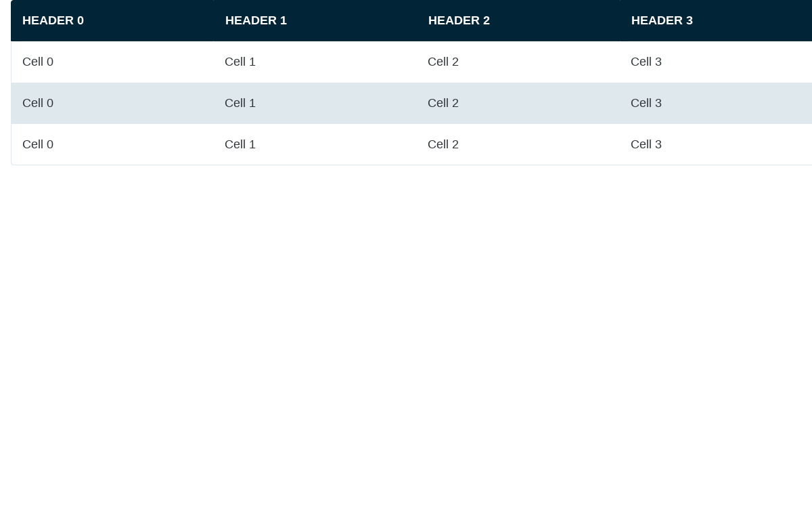Highlight the blue-gray shaded middle row

tap(411, 103)
